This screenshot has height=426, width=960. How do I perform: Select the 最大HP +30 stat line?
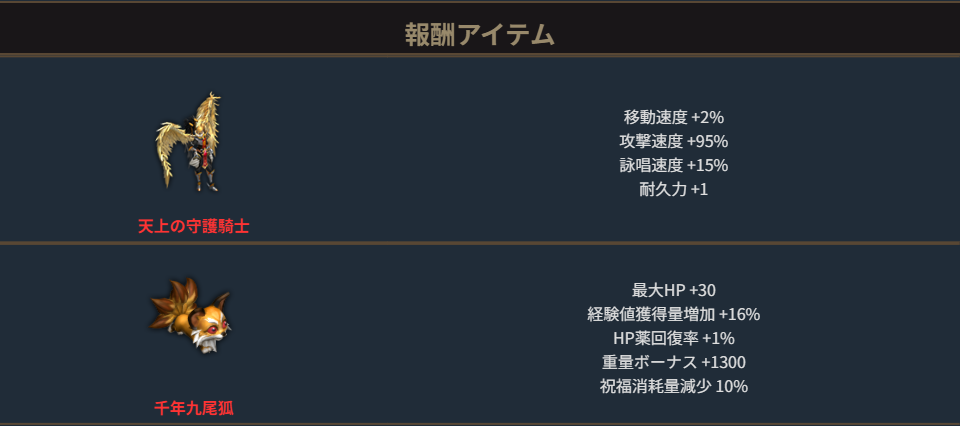pyautogui.click(x=673, y=290)
